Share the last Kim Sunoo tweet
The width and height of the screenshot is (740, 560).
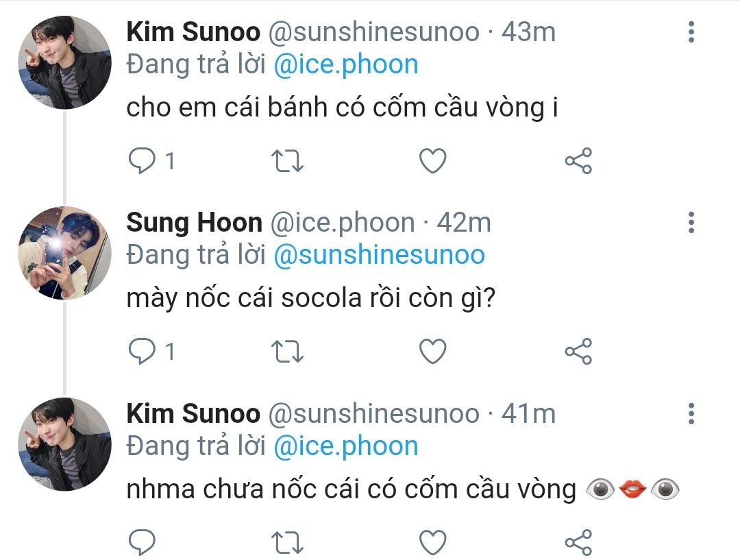coord(578,542)
